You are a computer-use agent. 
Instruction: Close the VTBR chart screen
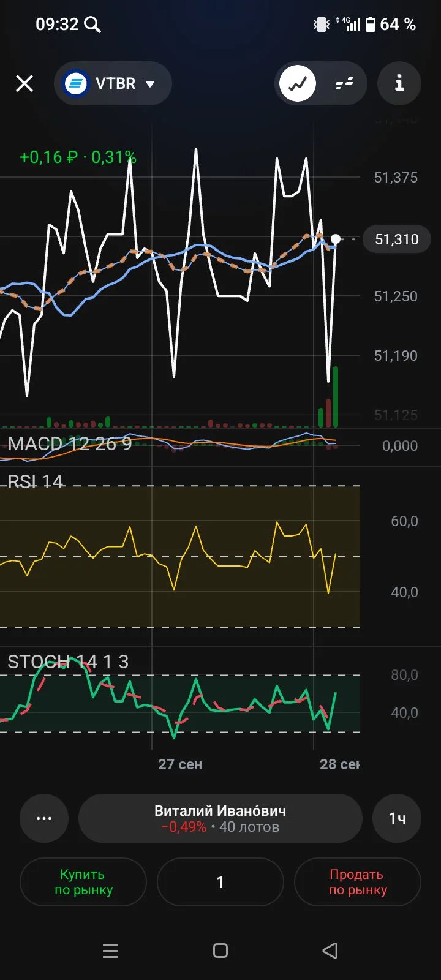[x=24, y=83]
